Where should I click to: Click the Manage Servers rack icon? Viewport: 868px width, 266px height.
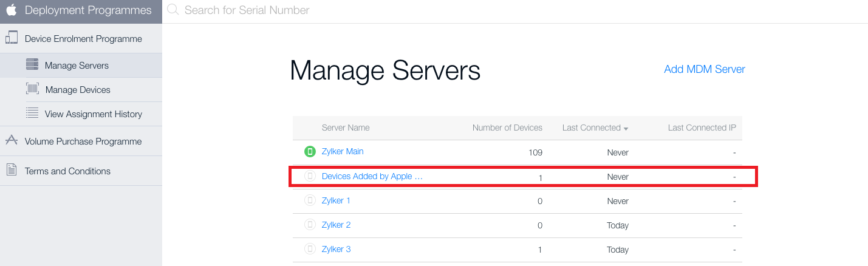[32, 65]
